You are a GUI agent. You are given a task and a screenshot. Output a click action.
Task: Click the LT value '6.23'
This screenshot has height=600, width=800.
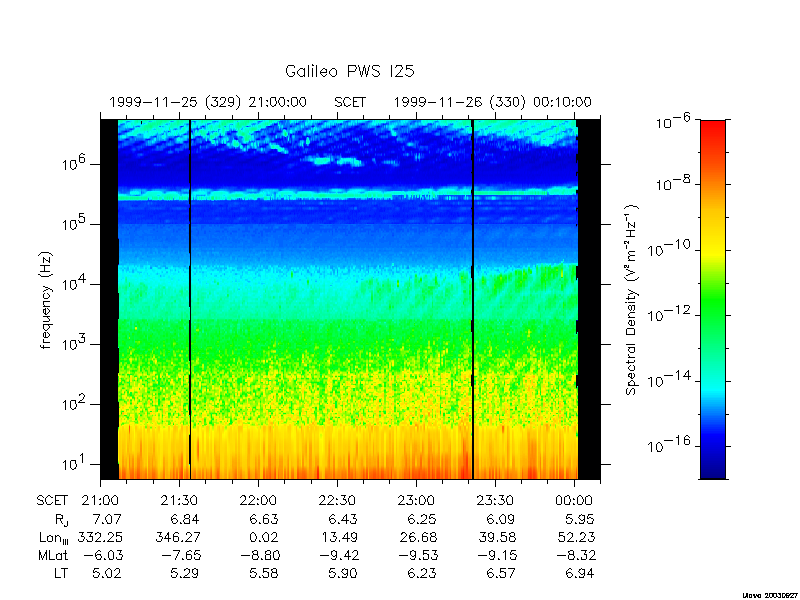point(421,573)
